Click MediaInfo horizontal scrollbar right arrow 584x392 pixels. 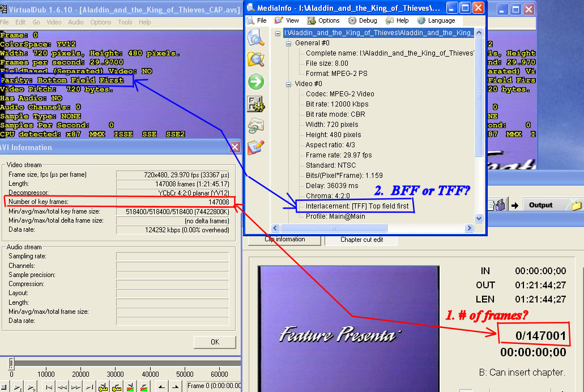(469, 228)
